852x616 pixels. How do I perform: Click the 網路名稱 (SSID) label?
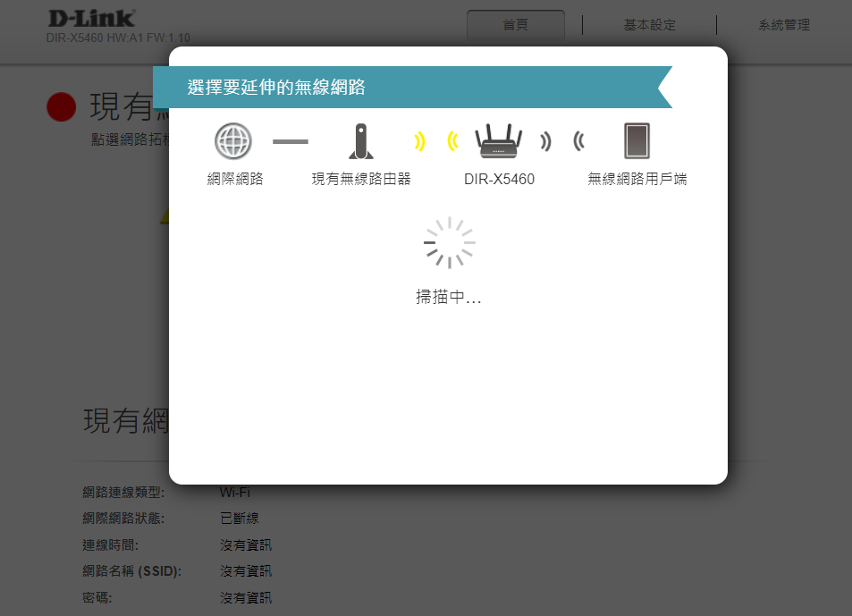(131, 570)
